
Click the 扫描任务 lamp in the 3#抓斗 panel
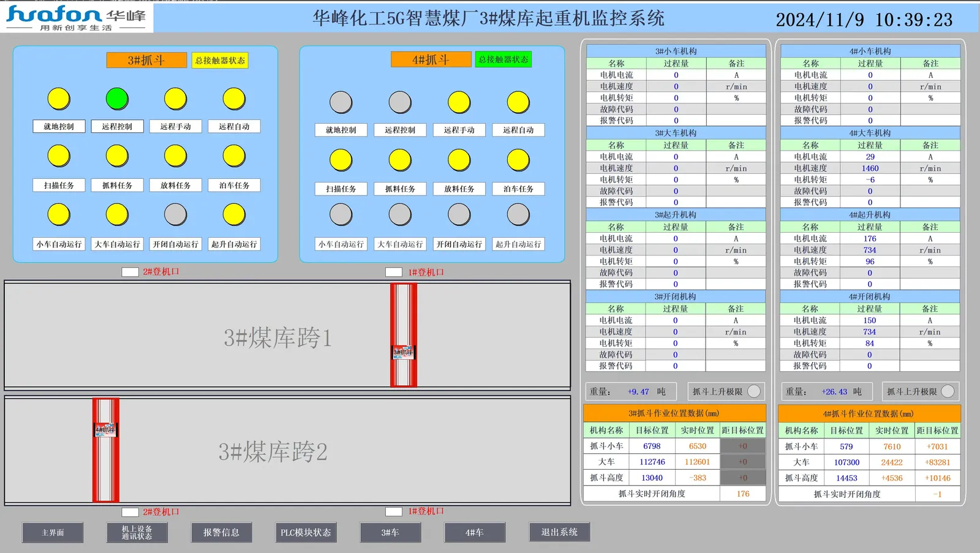coord(59,156)
